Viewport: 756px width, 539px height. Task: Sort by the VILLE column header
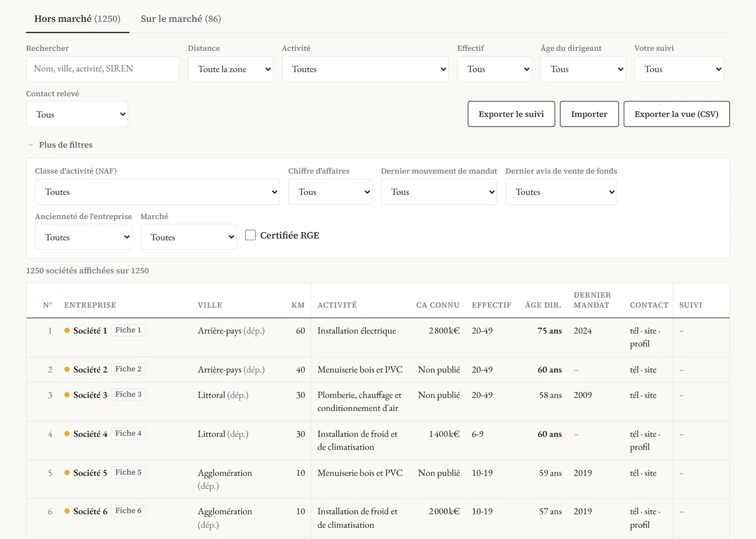point(210,305)
